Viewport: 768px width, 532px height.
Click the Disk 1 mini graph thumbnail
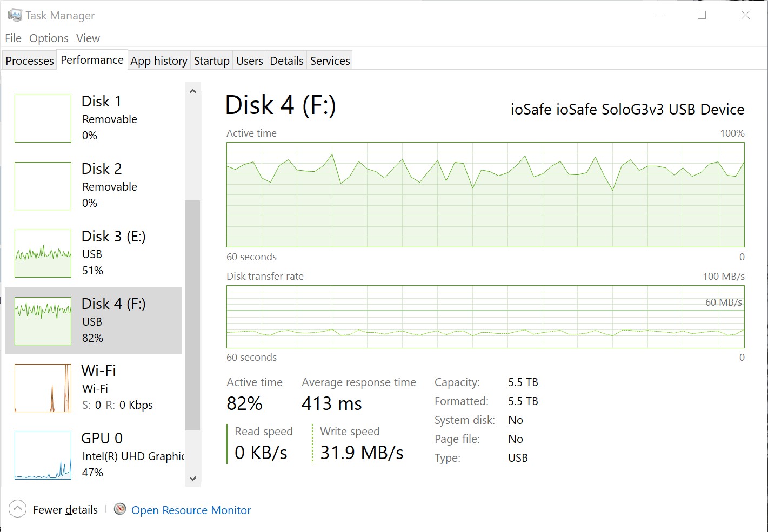pos(43,118)
